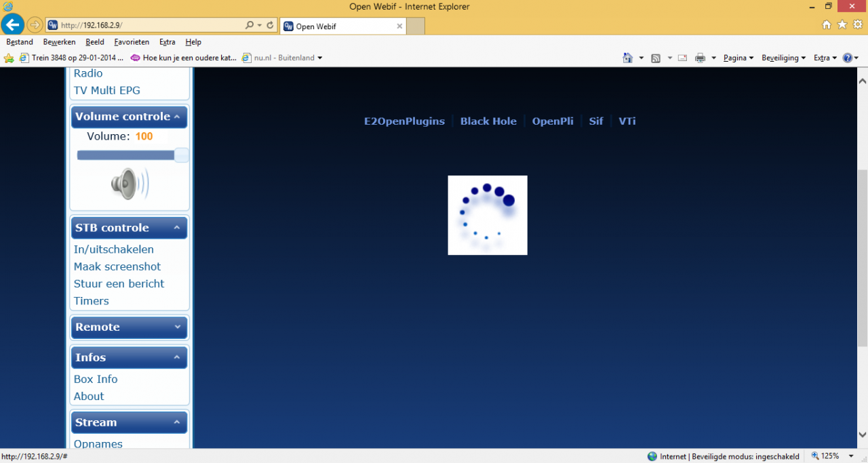The width and height of the screenshot is (868, 463).
Task: Open the Extra menu in menu bar
Action: pos(167,42)
